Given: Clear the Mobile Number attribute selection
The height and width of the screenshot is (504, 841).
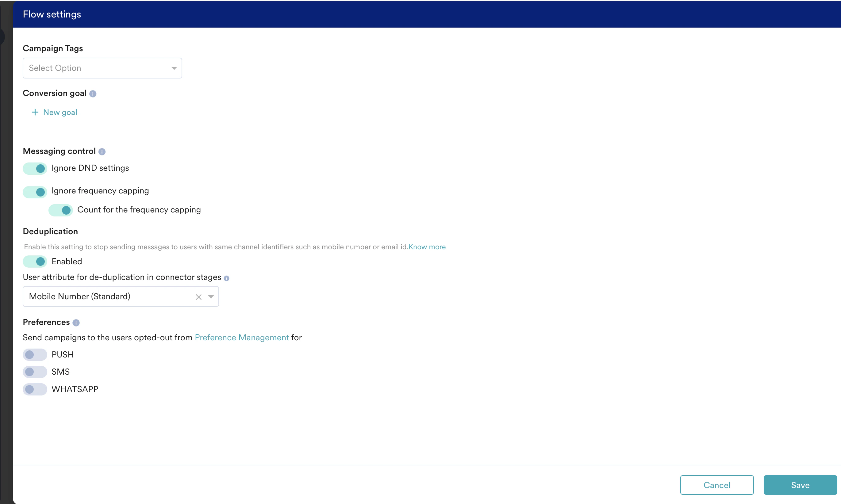Looking at the screenshot, I should coord(199,297).
